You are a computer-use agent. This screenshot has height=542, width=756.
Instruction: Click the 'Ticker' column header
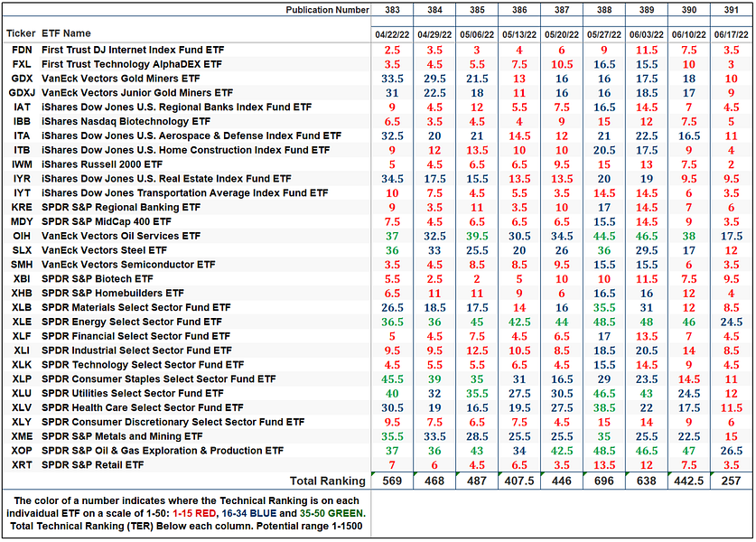click(x=21, y=33)
